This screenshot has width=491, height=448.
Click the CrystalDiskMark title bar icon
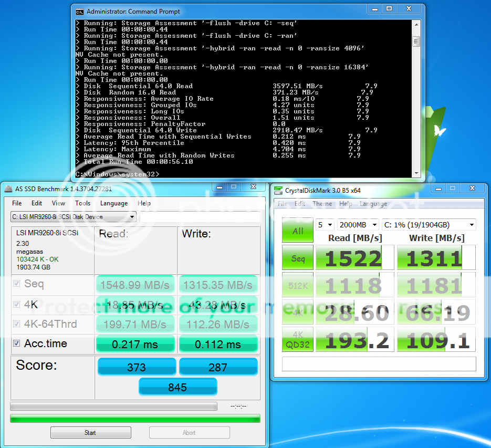[x=278, y=191]
